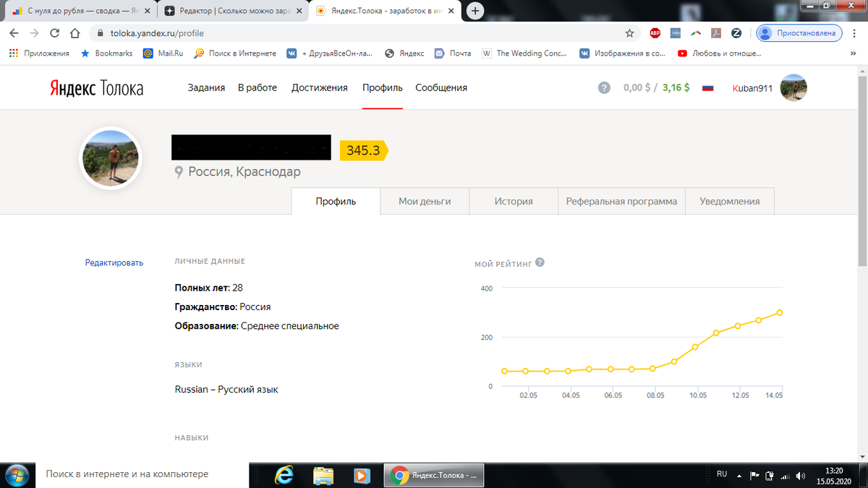Open the Mail.Ru bookmark
This screenshot has height=488, width=868.
pyautogui.click(x=163, y=53)
